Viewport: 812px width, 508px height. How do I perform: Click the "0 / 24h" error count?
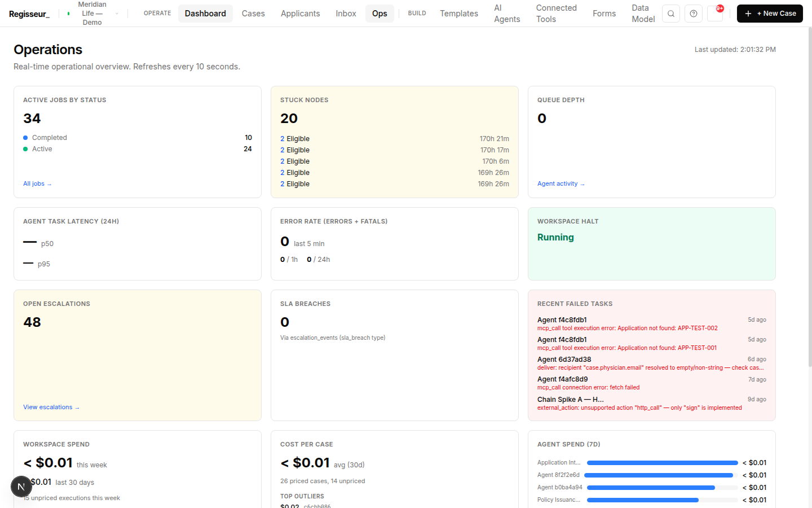tap(319, 260)
